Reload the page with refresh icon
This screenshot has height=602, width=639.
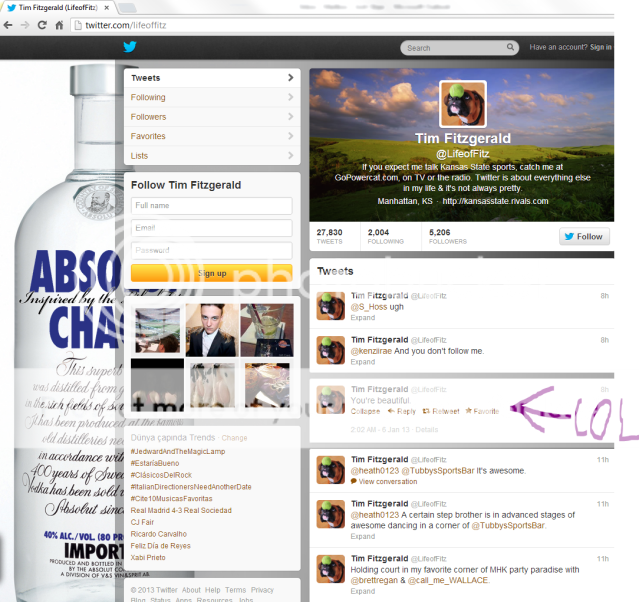point(42,25)
